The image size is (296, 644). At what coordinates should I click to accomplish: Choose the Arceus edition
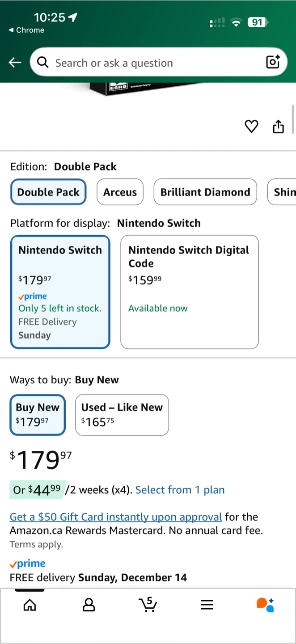point(120,192)
